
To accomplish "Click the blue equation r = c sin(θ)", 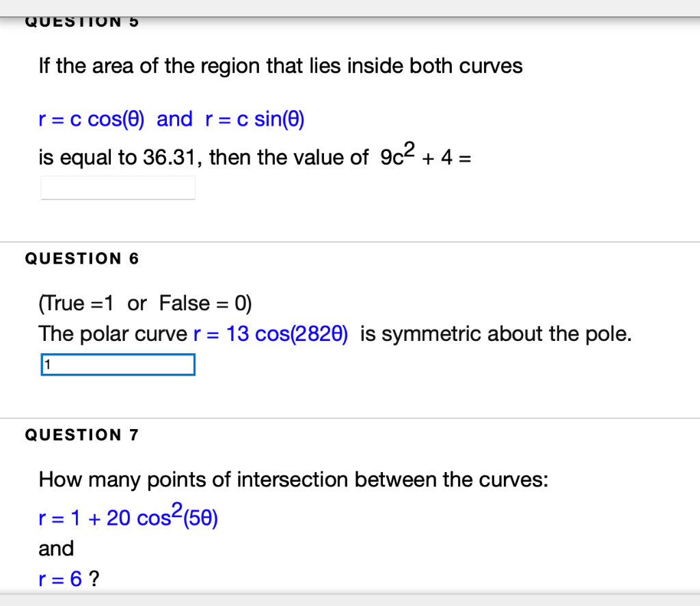I will pyautogui.click(x=255, y=119).
